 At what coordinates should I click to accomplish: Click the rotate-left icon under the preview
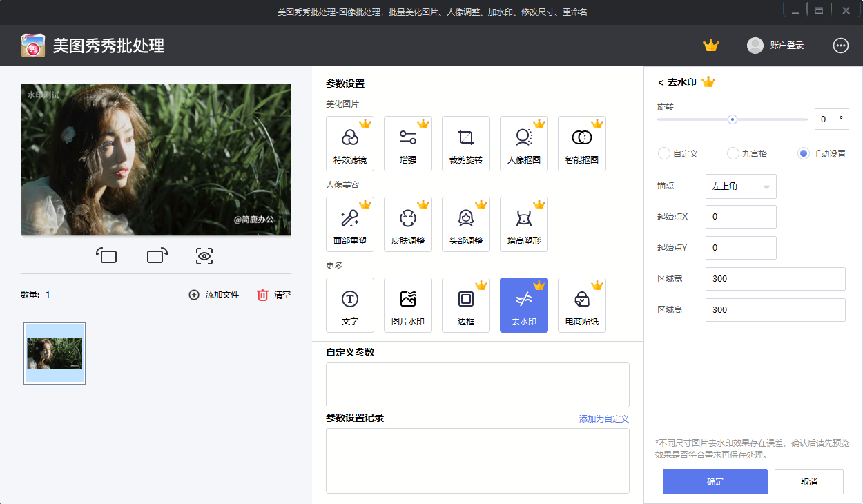point(107,255)
